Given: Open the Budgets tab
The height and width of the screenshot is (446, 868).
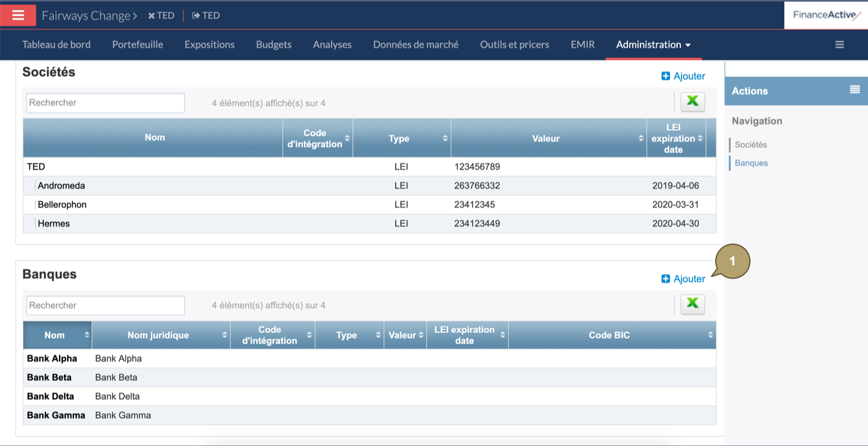Looking at the screenshot, I should tap(274, 45).
